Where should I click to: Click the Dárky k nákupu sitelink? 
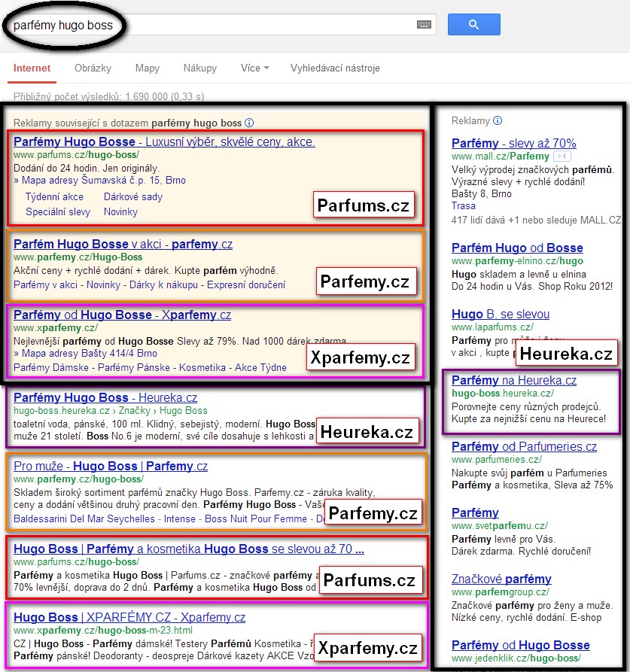point(164,284)
